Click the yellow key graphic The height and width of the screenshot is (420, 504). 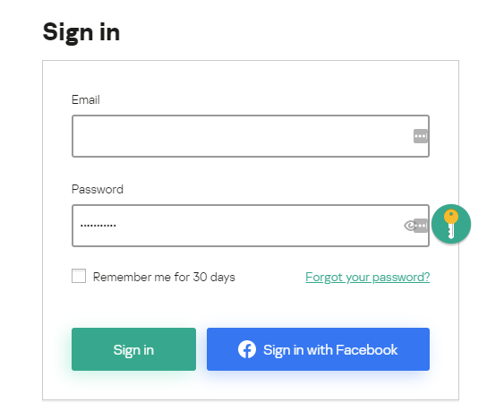pyautogui.click(x=451, y=224)
